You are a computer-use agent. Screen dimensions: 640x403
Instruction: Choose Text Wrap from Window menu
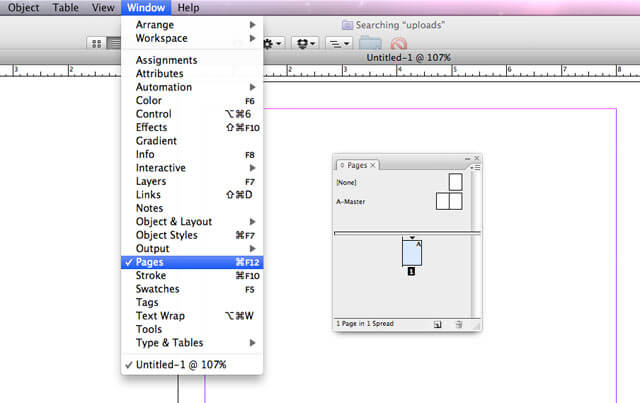(x=192, y=316)
